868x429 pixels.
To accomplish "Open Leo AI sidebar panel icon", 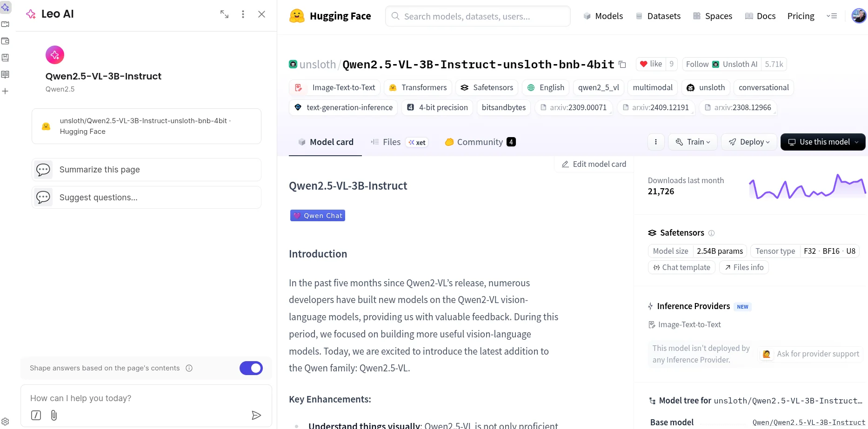I will tap(5, 7).
